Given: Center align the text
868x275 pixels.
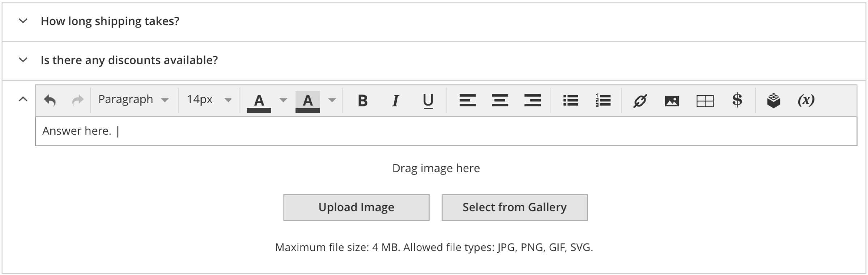Looking at the screenshot, I should (x=500, y=100).
